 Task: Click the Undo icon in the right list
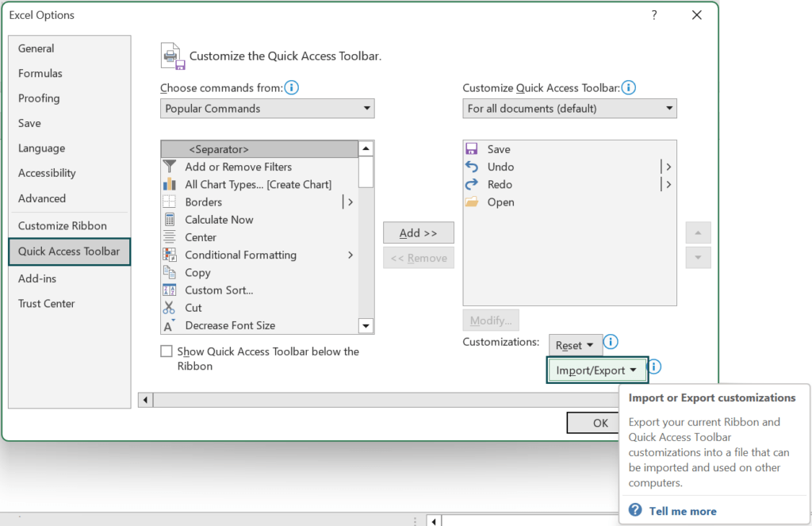coord(472,167)
